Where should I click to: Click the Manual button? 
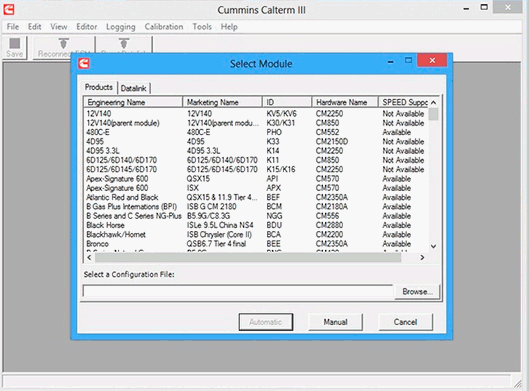click(335, 322)
